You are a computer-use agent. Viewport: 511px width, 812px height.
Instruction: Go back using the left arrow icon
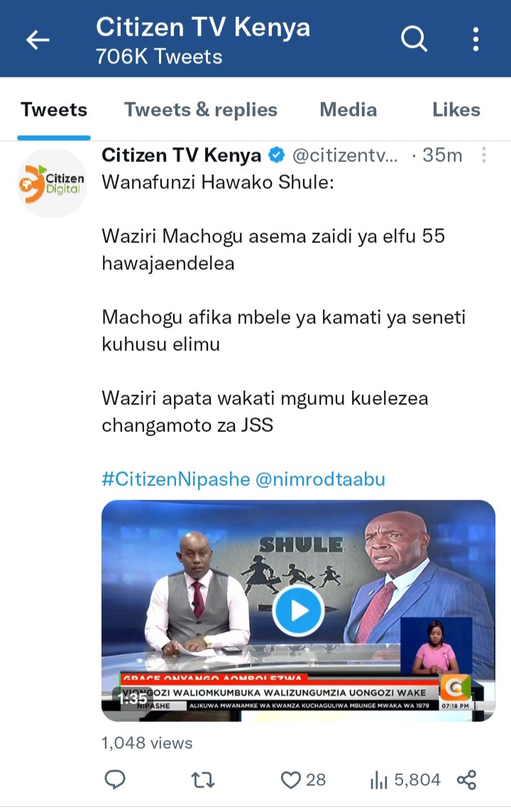click(x=38, y=39)
